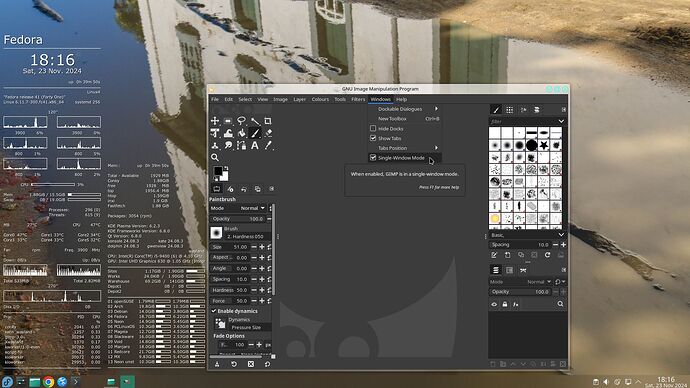Viewport: 690px width, 388px height.
Task: Open right dock tab configuration menu
Action: 564,110
